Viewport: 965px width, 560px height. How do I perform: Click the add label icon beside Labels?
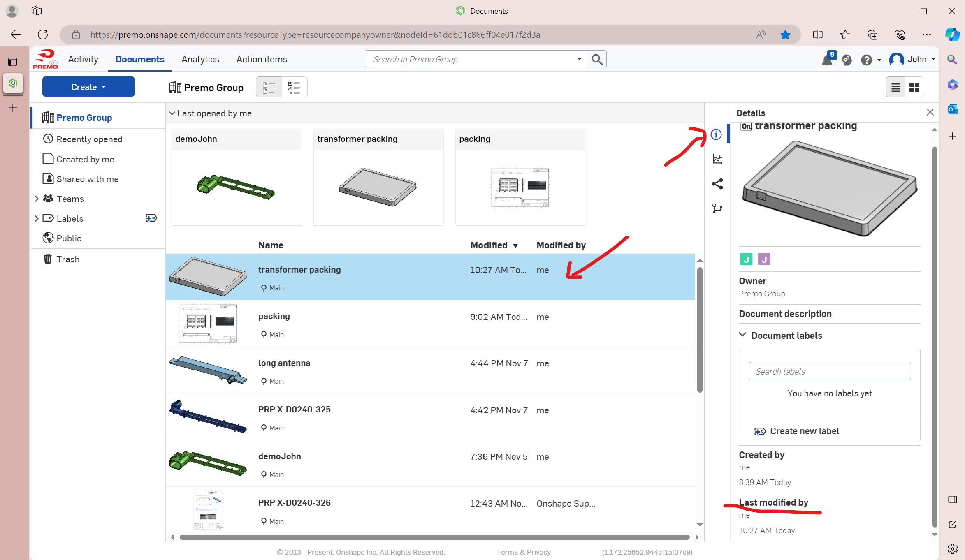pos(151,218)
